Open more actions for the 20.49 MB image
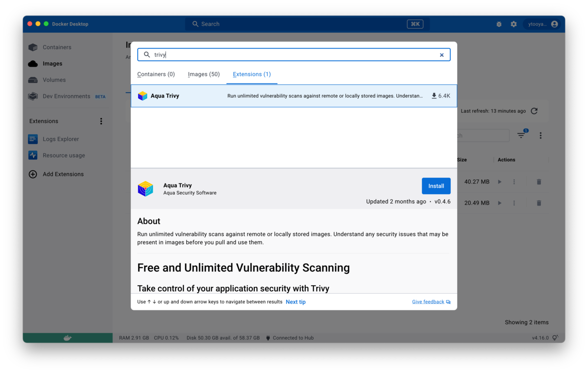Screen dimensions: 588x373 tap(514, 203)
